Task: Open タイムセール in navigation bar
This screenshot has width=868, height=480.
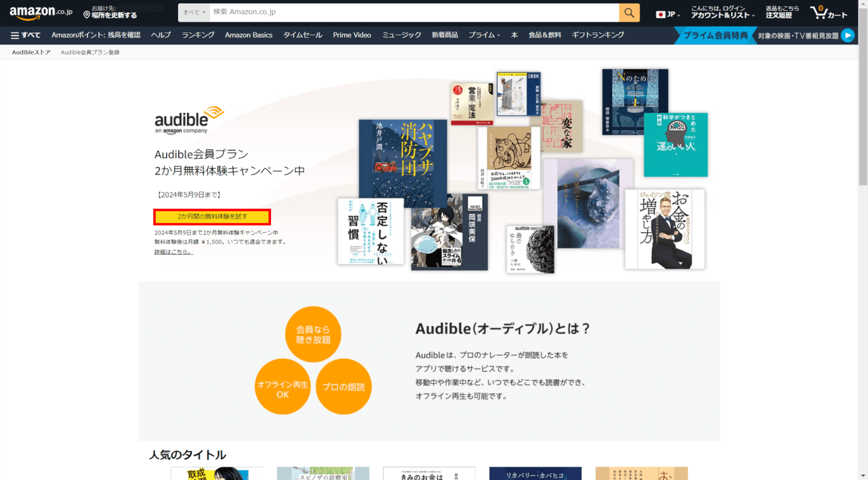Action: 303,35
